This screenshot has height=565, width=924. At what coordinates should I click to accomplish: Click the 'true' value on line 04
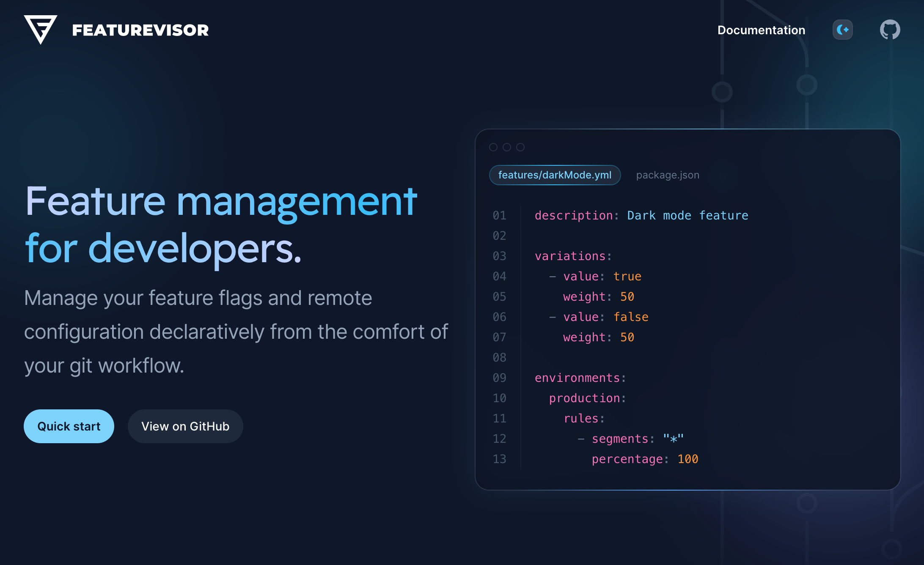(x=627, y=277)
